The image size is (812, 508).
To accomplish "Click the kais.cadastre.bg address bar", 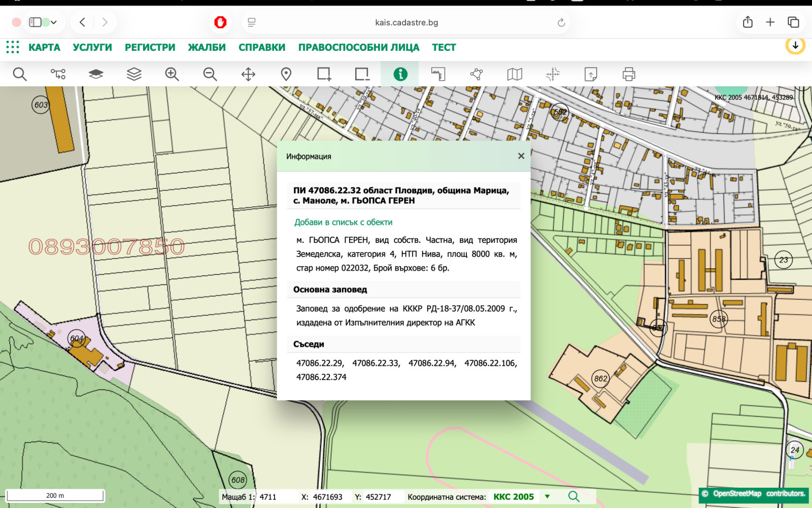I will pyautogui.click(x=407, y=22).
